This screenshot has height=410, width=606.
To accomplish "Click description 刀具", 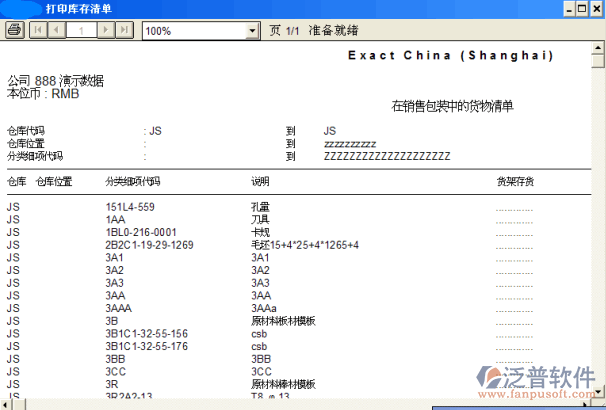I will point(260,220).
